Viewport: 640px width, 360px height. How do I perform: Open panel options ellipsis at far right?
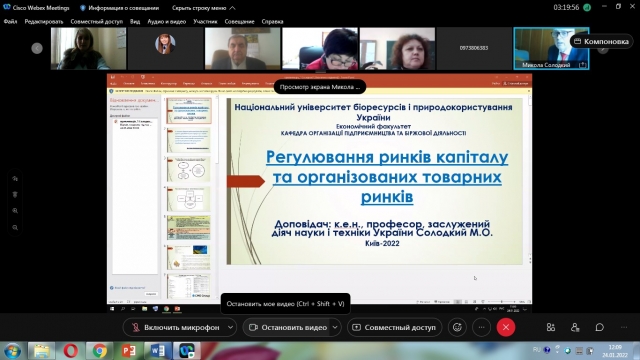coord(624,327)
